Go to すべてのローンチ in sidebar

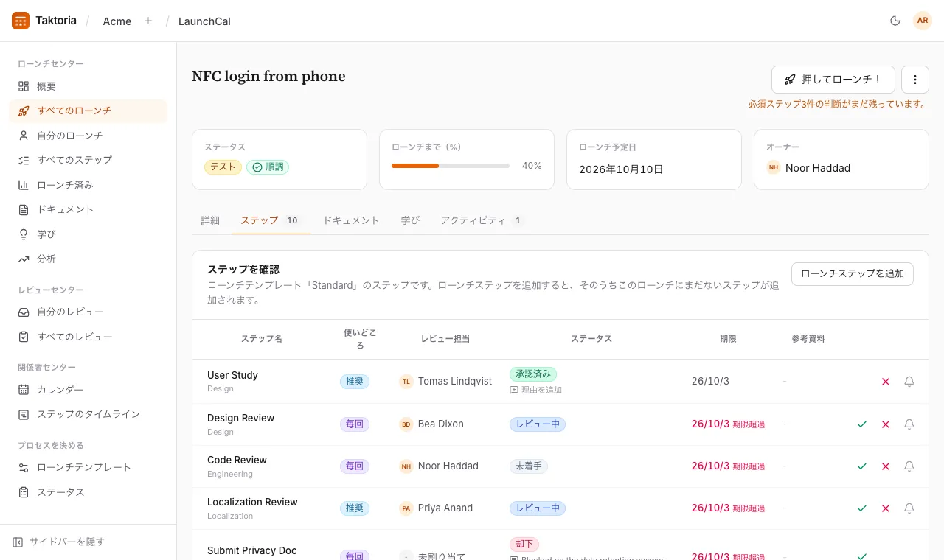(x=88, y=111)
